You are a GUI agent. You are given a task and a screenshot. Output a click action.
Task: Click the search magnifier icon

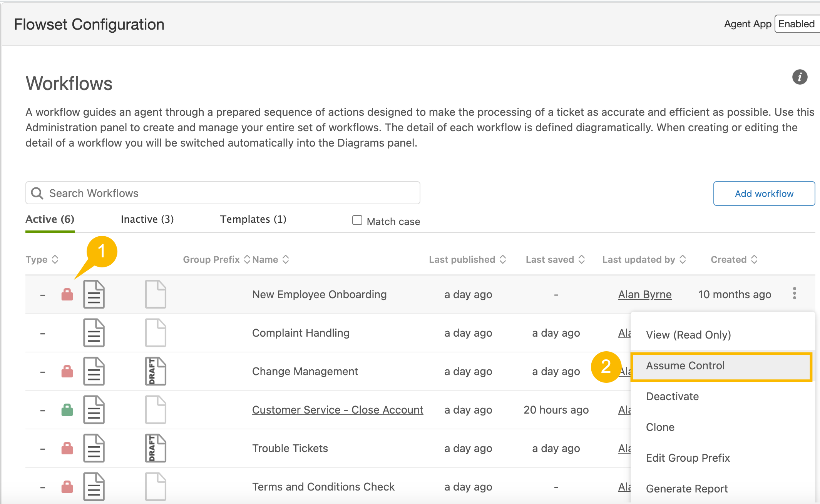pos(37,193)
